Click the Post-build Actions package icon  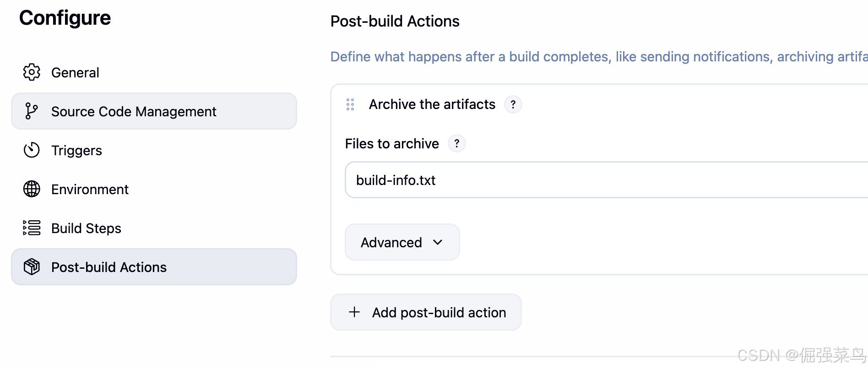point(32,267)
